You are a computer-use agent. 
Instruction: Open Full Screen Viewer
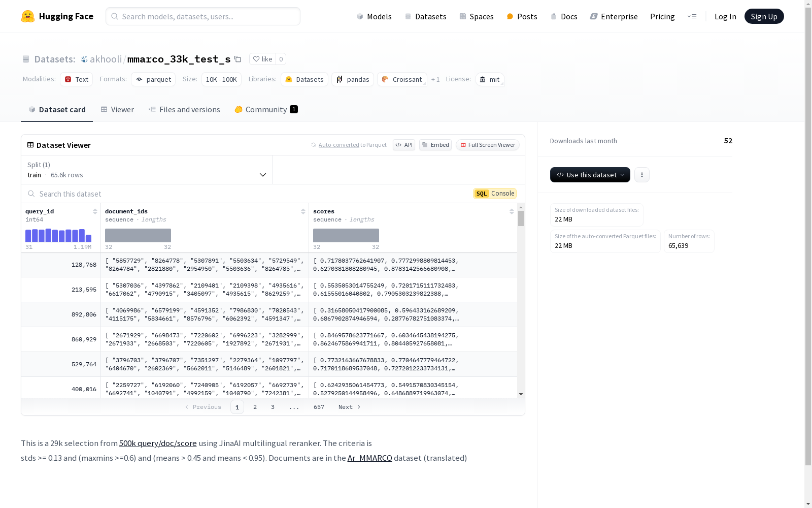coord(487,145)
